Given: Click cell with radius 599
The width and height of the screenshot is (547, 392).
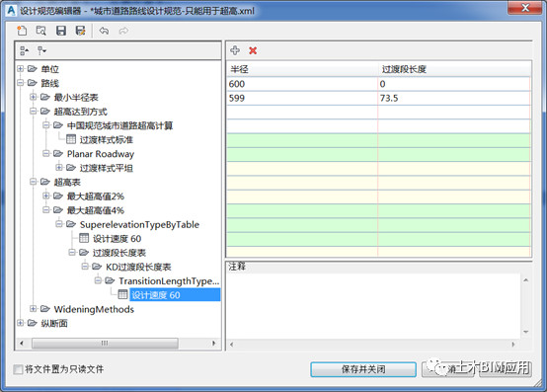Looking at the screenshot, I should (x=302, y=99).
